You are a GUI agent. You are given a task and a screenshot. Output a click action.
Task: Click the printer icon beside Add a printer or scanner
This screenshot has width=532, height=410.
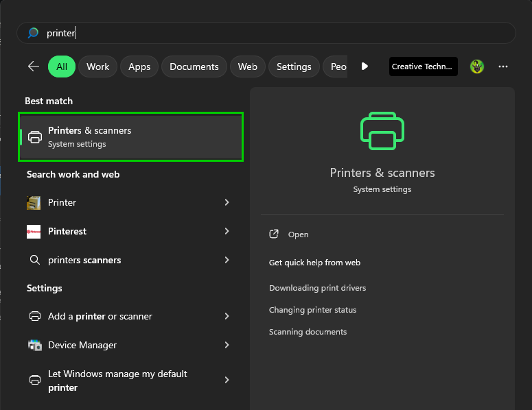(x=35, y=316)
